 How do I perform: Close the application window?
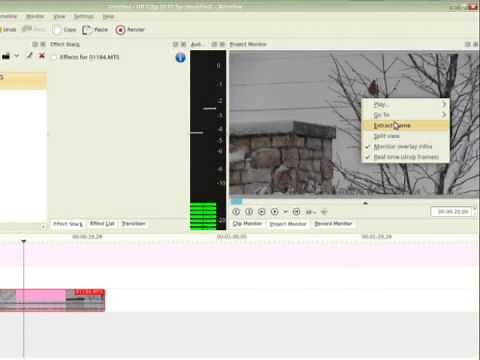[x=473, y=7]
